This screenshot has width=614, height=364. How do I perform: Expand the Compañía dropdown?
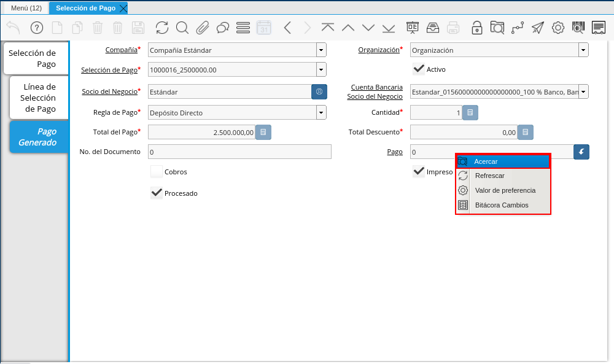tap(321, 50)
